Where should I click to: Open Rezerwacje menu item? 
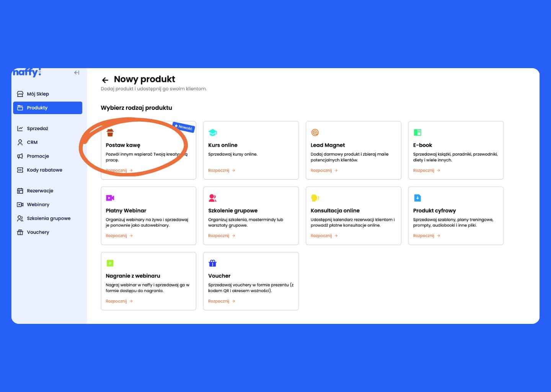(x=47, y=191)
